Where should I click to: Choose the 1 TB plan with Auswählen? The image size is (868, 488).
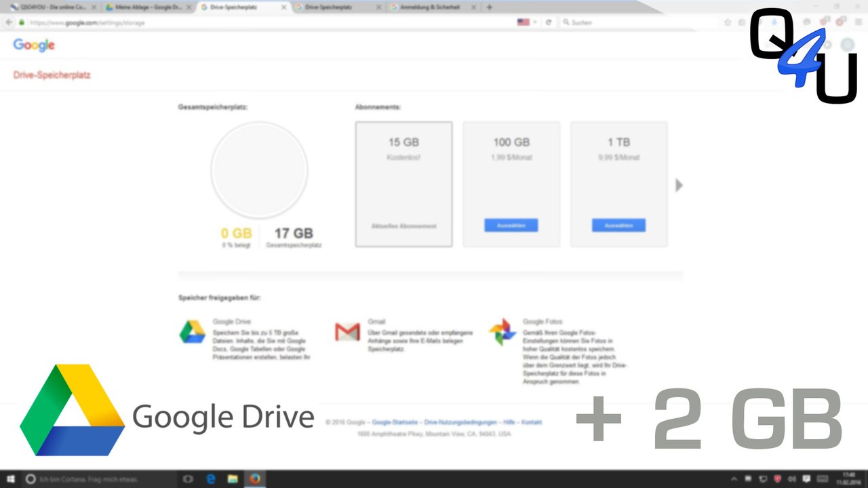(x=618, y=226)
